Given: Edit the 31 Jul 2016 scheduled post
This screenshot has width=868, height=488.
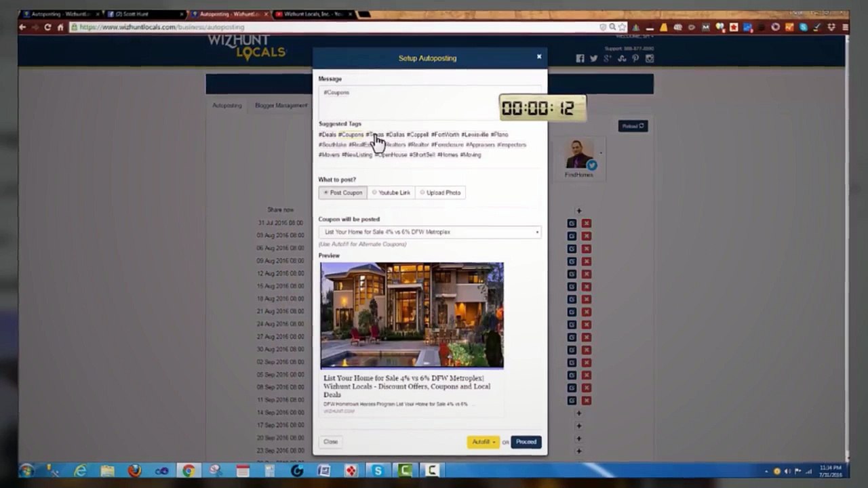Looking at the screenshot, I should click(572, 223).
